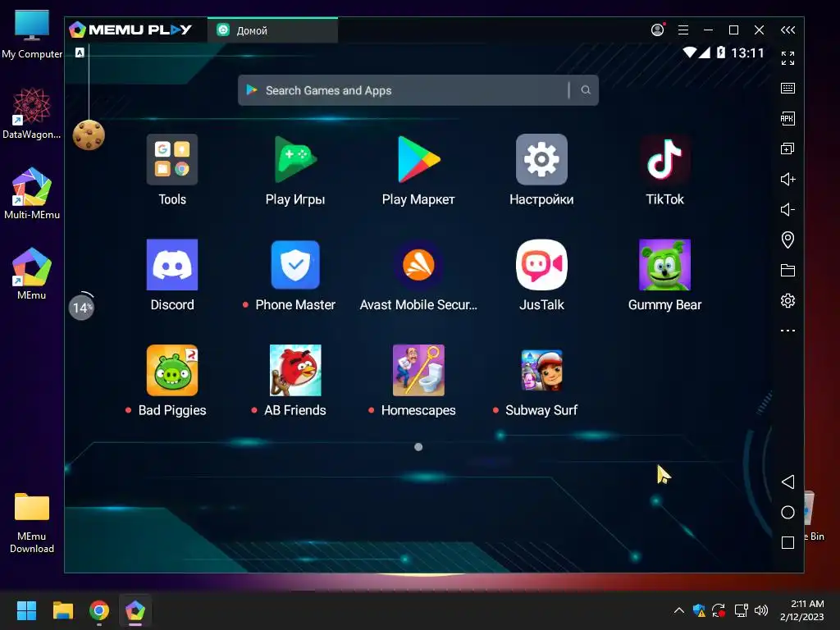Open the Gummy Bear app
This screenshot has width=840, height=630.
tap(664, 265)
